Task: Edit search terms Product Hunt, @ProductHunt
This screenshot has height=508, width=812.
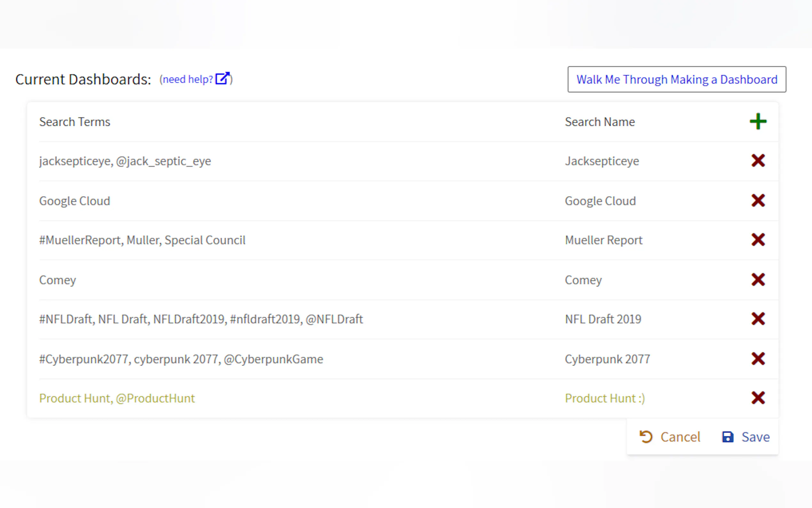Action: [x=117, y=399]
